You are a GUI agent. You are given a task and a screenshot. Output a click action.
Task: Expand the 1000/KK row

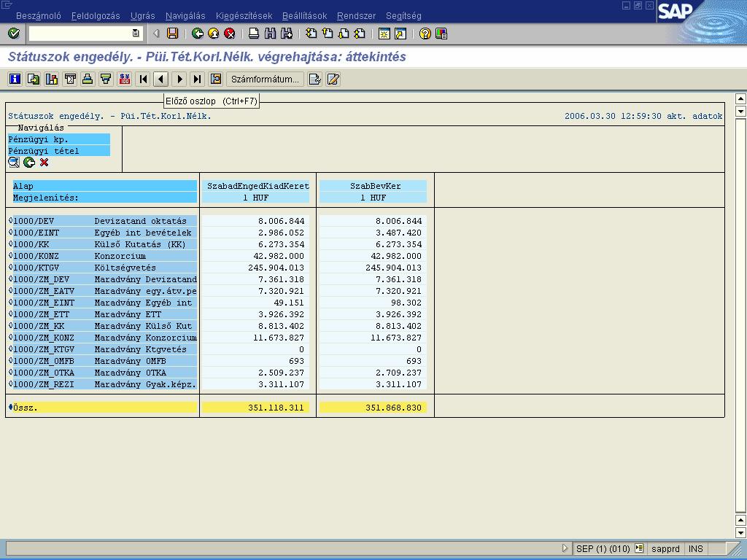[10, 244]
